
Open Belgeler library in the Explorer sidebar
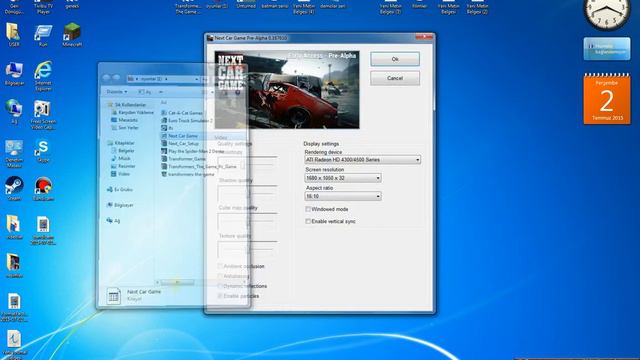point(123,151)
